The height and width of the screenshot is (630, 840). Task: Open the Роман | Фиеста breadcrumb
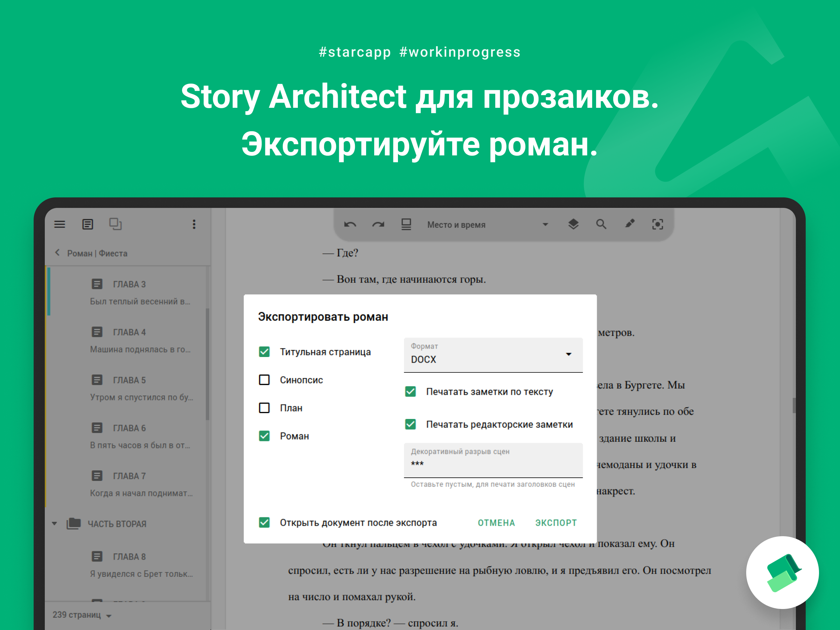[x=97, y=253]
